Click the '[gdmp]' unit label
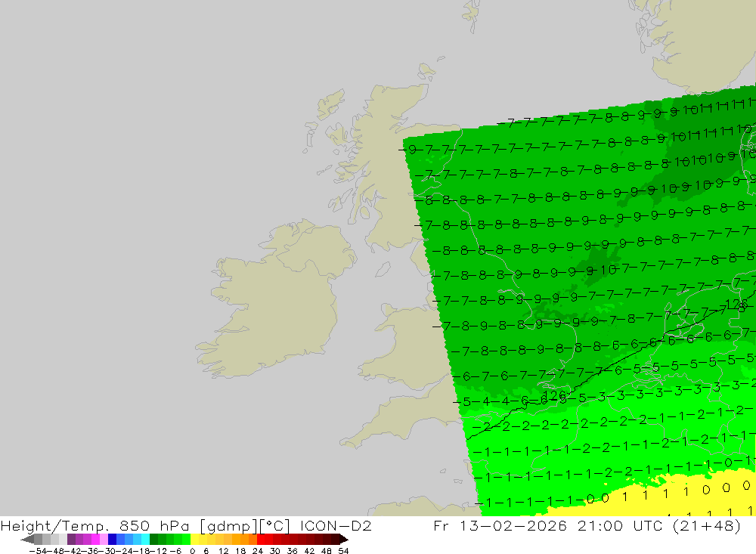Screen dimensions: 756x554 point(228,525)
